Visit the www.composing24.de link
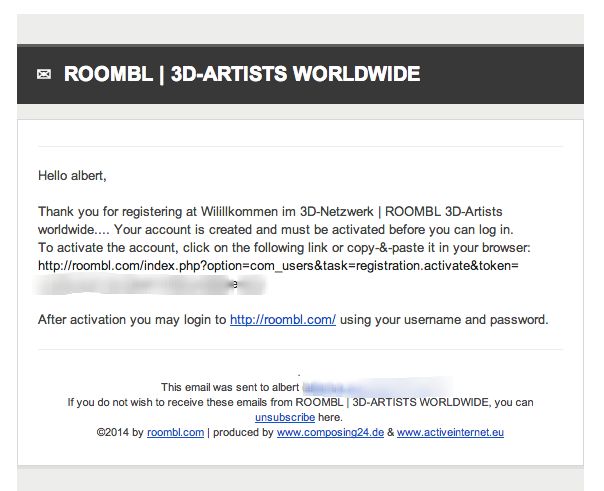604x491 pixels. [x=330, y=432]
